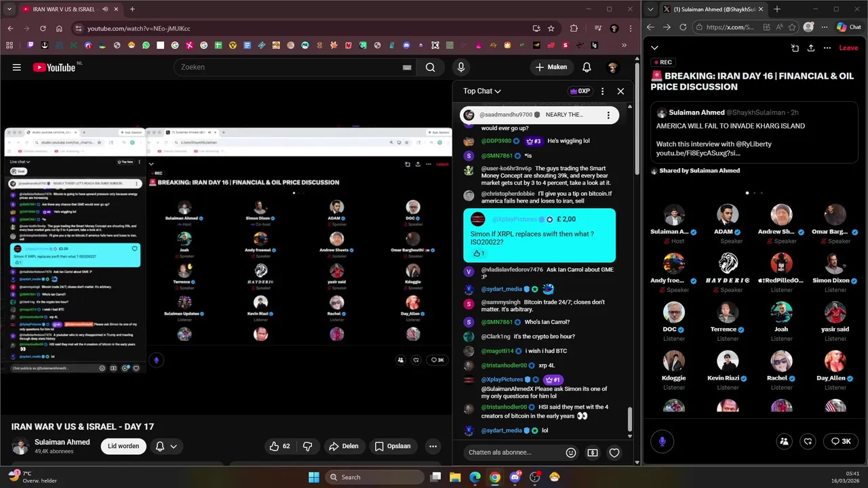Dock or minimize X Space picture icon
The image size is (868, 488).
[x=795, y=48]
